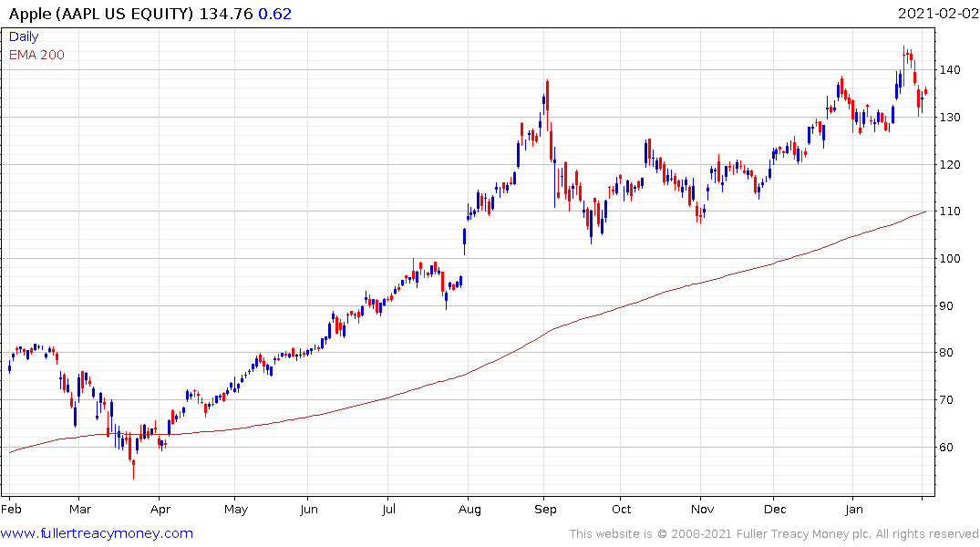Click the 120 price axis label
The width and height of the screenshot is (980, 547).
[x=949, y=165]
